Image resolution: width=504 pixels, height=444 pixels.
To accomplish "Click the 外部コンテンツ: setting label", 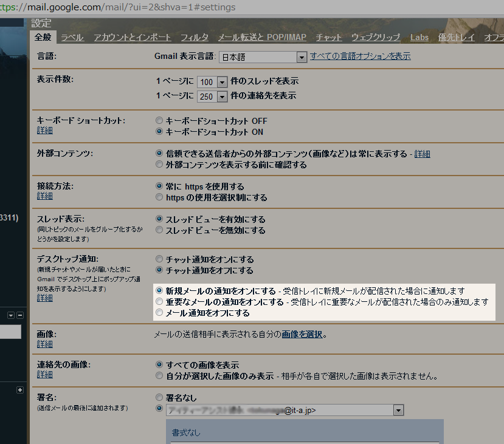I will coord(64,154).
